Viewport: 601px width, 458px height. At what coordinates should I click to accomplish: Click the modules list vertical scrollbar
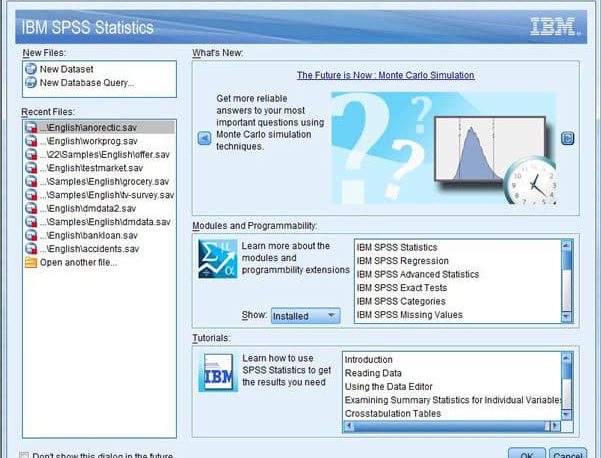click(567, 279)
